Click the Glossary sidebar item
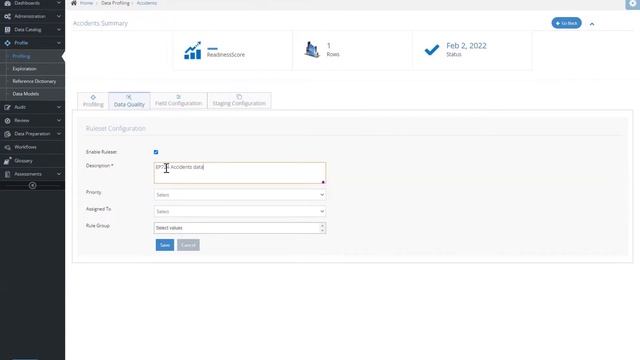Viewport: 640px width, 360px height. click(x=23, y=161)
